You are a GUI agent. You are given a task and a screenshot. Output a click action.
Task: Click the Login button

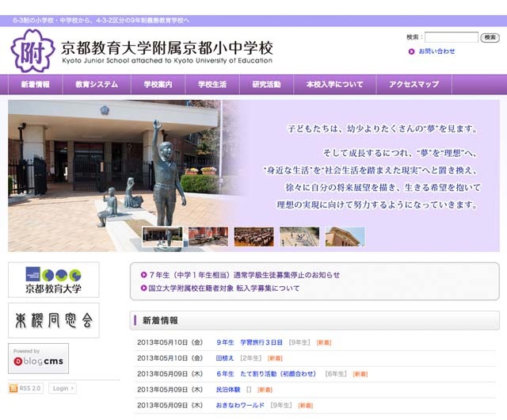(62, 388)
